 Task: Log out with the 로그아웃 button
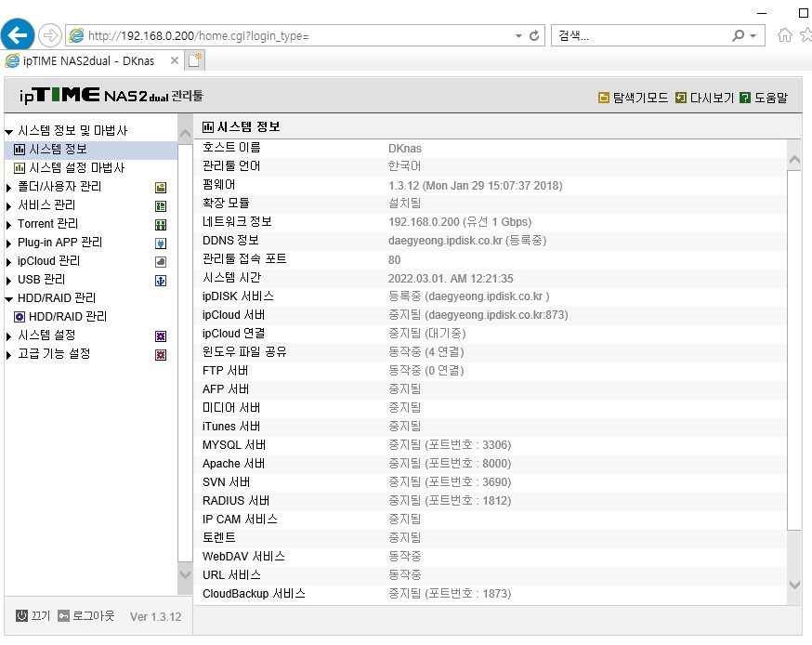pyautogui.click(x=86, y=615)
